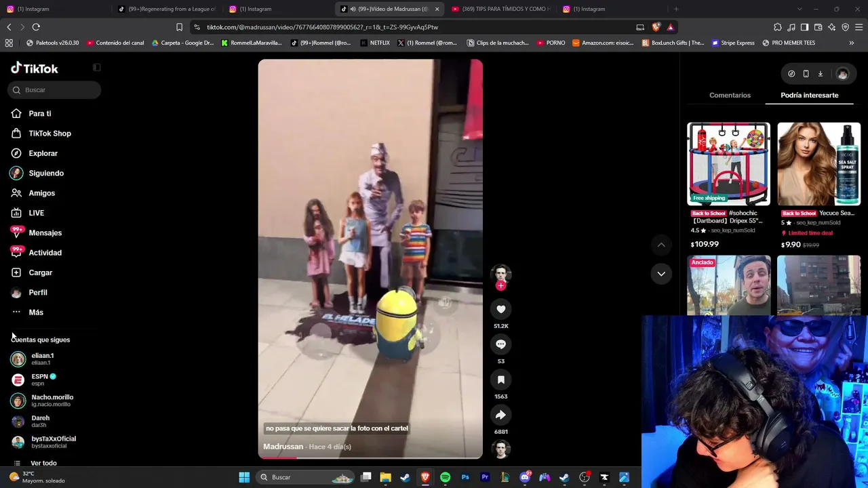The height and width of the screenshot is (488, 868).
Task: Open the NETFLIX bookmark
Action: click(375, 43)
